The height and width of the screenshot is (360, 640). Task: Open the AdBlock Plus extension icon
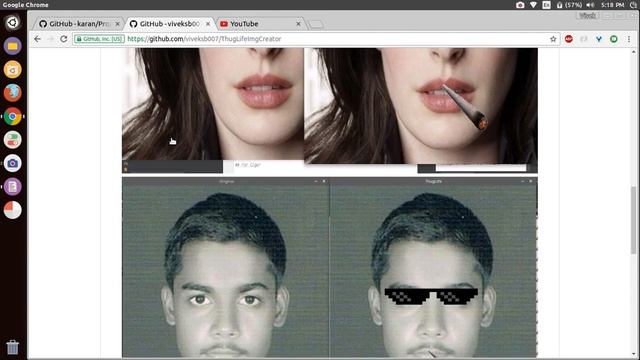569,39
